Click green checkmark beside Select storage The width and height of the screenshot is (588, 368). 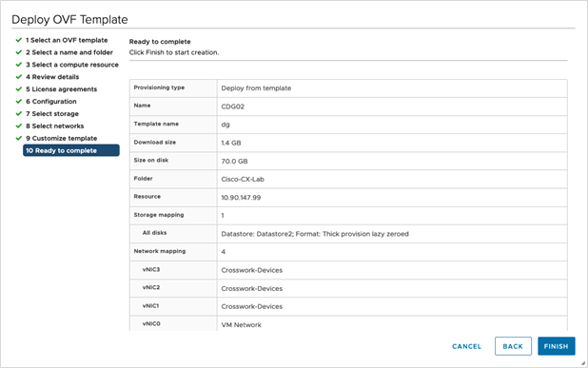pyautogui.click(x=19, y=113)
